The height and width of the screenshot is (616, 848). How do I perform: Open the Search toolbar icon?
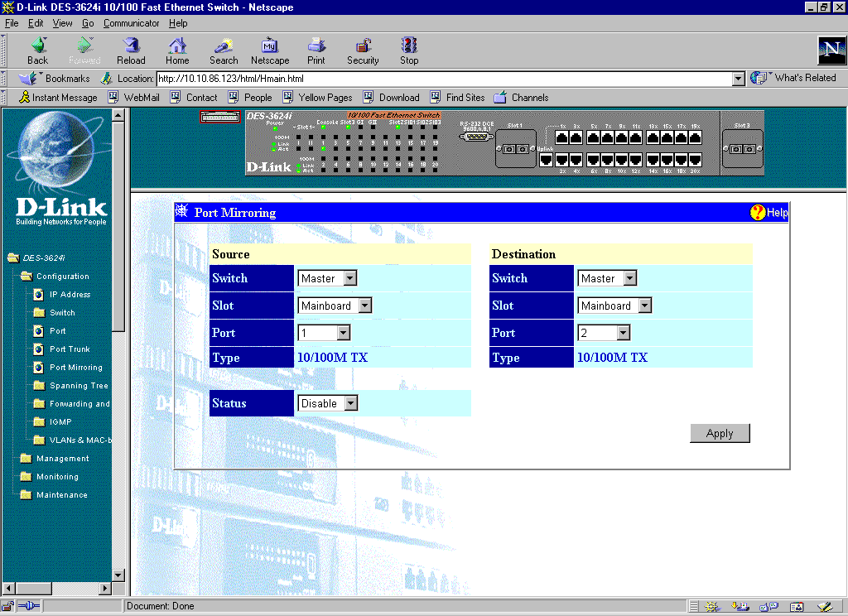pyautogui.click(x=224, y=46)
